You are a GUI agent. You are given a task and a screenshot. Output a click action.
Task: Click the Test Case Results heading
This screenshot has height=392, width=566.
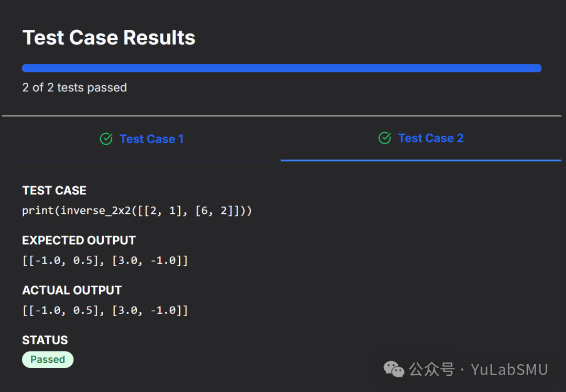[109, 38]
